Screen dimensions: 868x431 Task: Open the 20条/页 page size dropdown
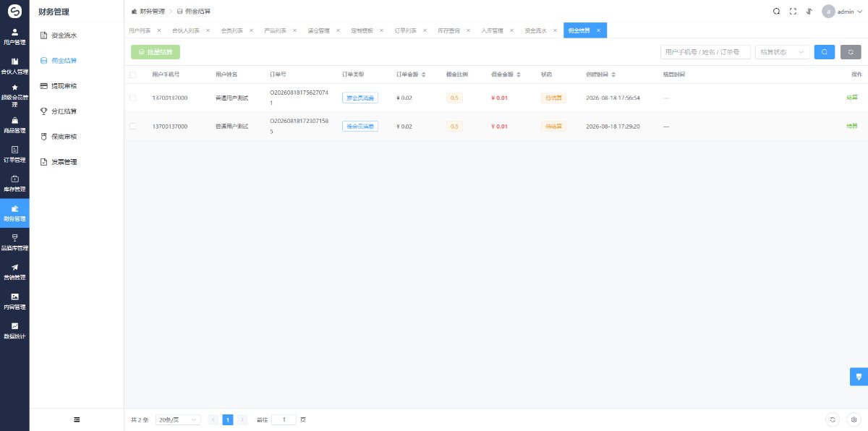click(178, 419)
